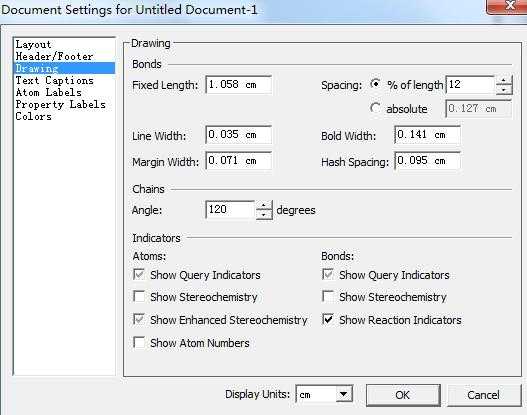Enable Bonds Show Stereochemistry checkbox
The height and width of the screenshot is (415, 527).
tap(328, 297)
